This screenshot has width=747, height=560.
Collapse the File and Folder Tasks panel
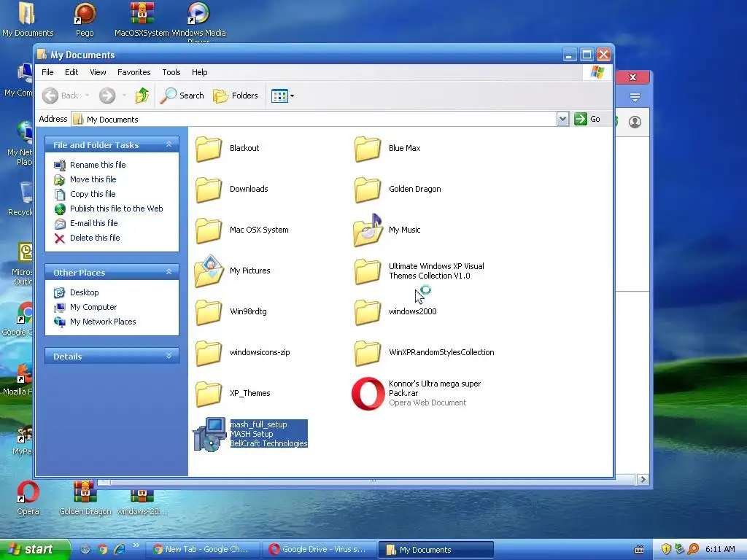pos(169,144)
